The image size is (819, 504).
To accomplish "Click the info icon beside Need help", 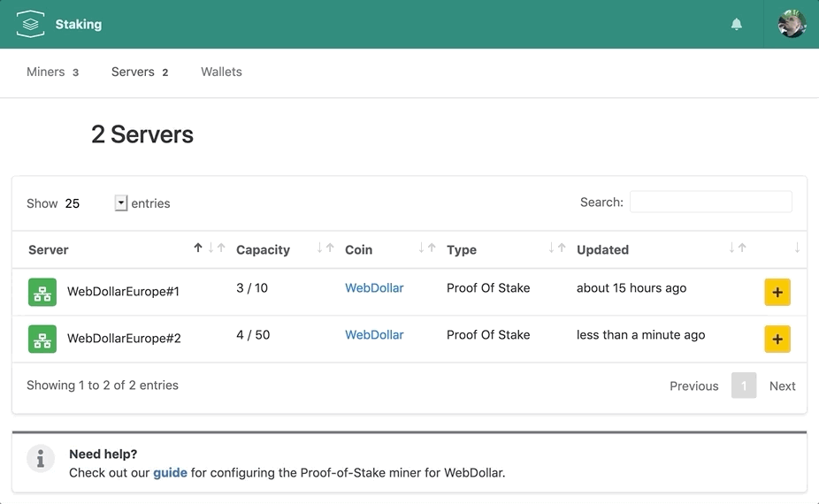I will [x=41, y=459].
